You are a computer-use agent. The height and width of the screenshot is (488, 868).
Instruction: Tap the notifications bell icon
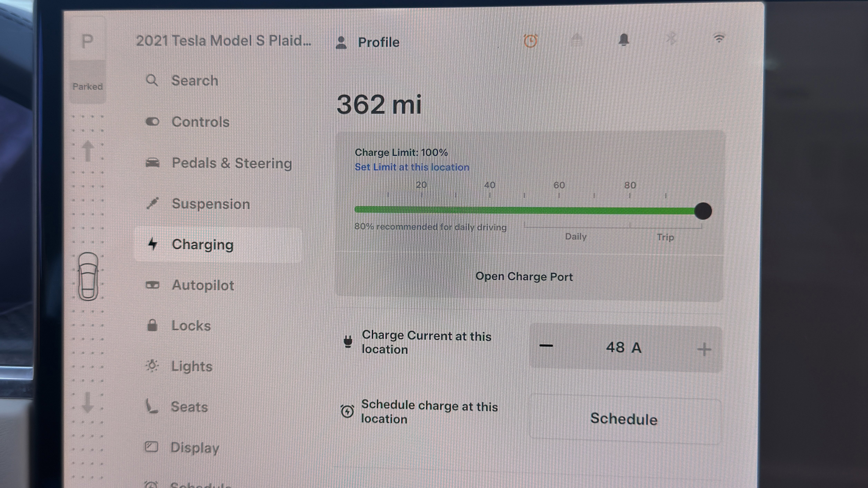[624, 40]
